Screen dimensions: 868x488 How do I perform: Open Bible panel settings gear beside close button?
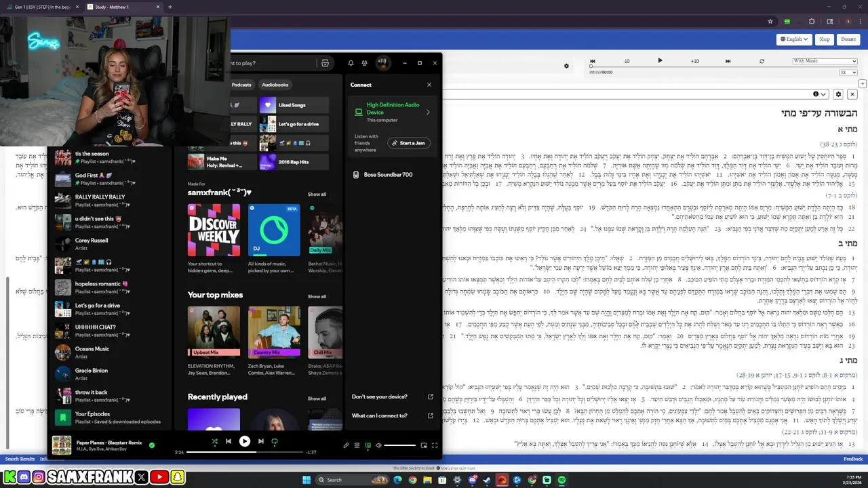tap(839, 94)
